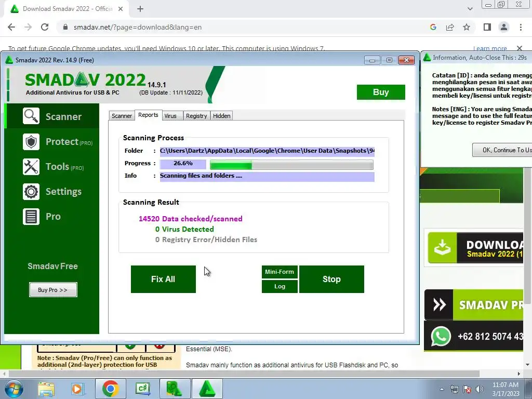Click the volume speaker tray icon
Image resolution: width=532 pixels, height=399 pixels.
[480, 389]
